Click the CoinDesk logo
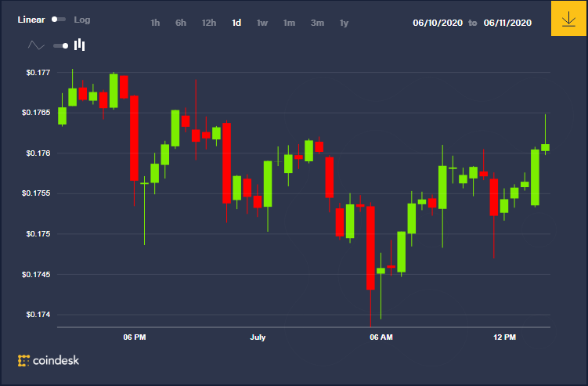This screenshot has height=386, width=588. click(49, 360)
